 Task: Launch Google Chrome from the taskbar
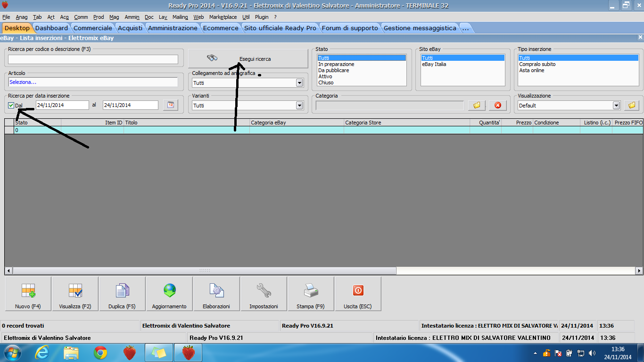100,353
